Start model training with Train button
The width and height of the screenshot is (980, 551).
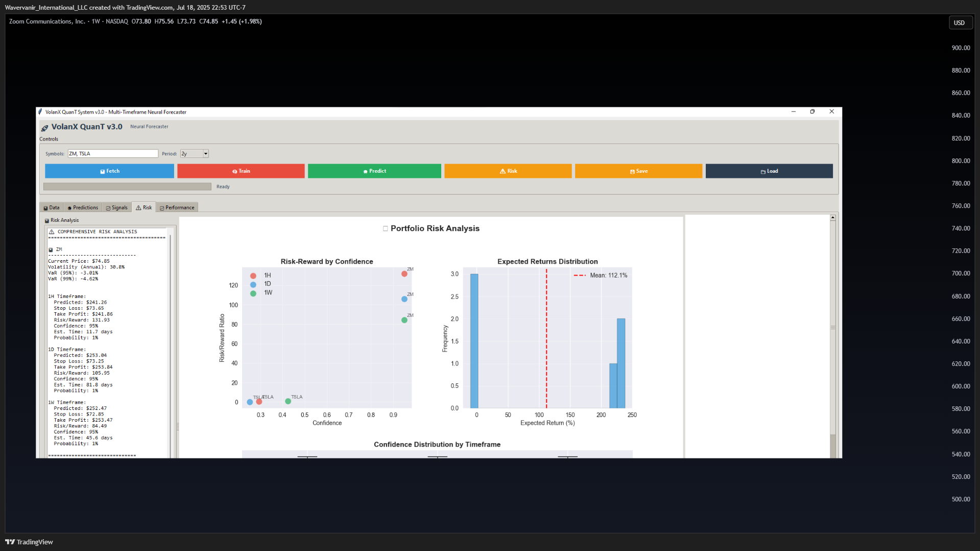(241, 171)
